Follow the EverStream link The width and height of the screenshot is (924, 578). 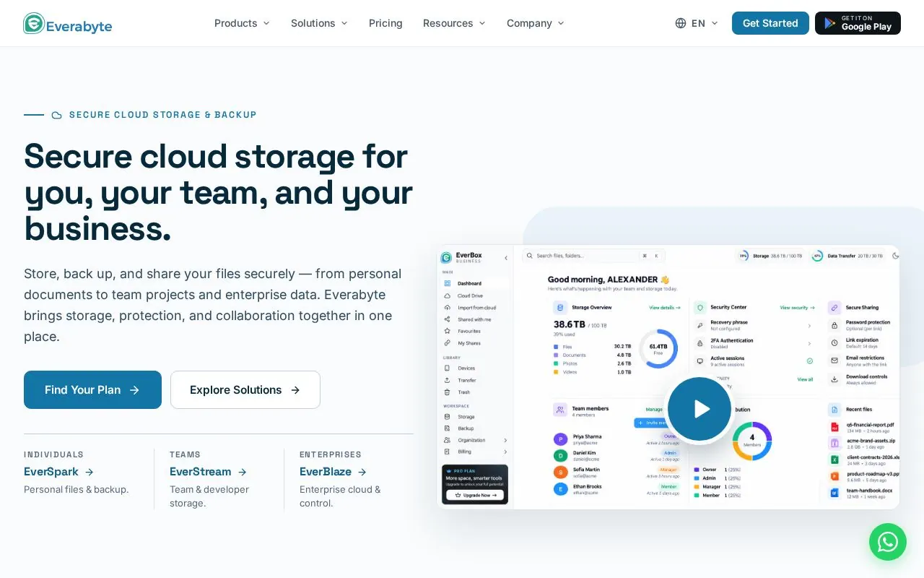[x=208, y=472]
